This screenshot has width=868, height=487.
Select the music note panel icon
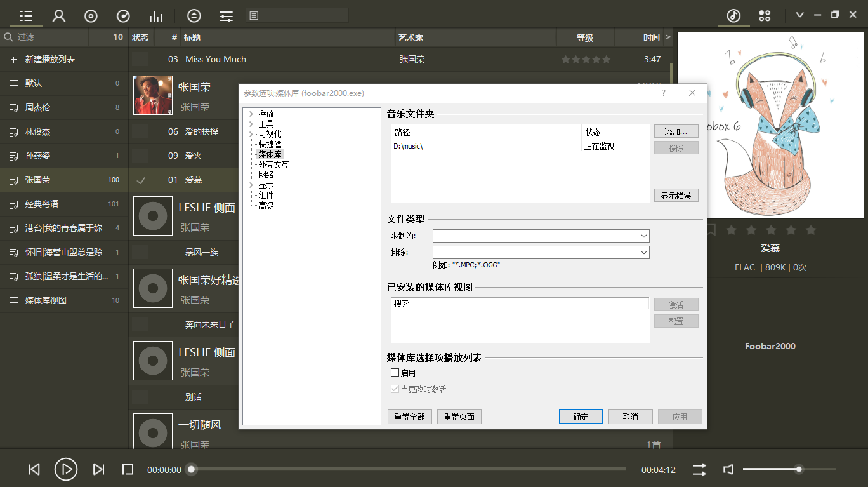[733, 16]
